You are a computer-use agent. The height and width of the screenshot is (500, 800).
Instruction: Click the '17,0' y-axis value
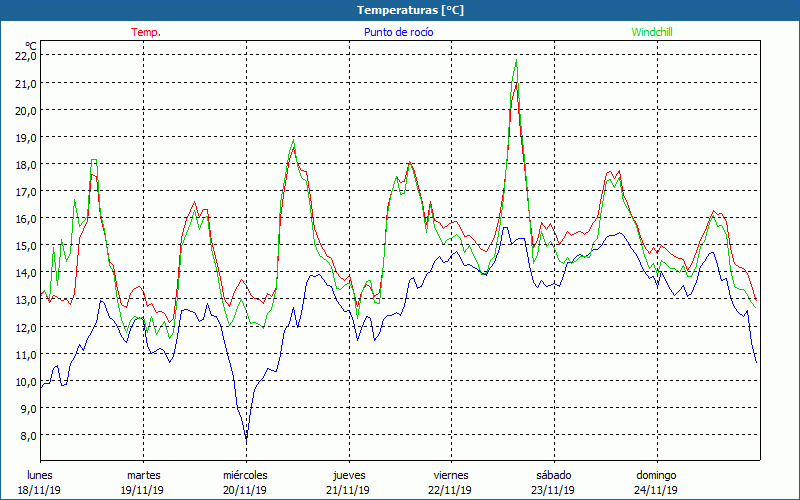click(x=26, y=191)
